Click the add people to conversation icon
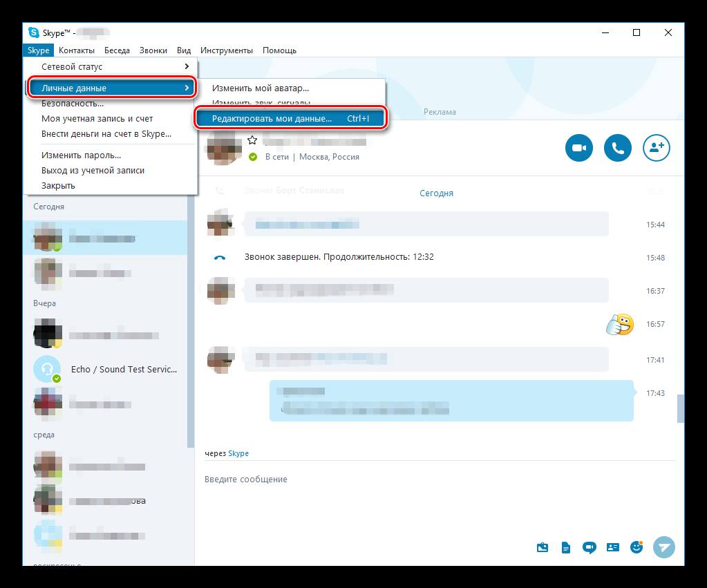 click(657, 147)
